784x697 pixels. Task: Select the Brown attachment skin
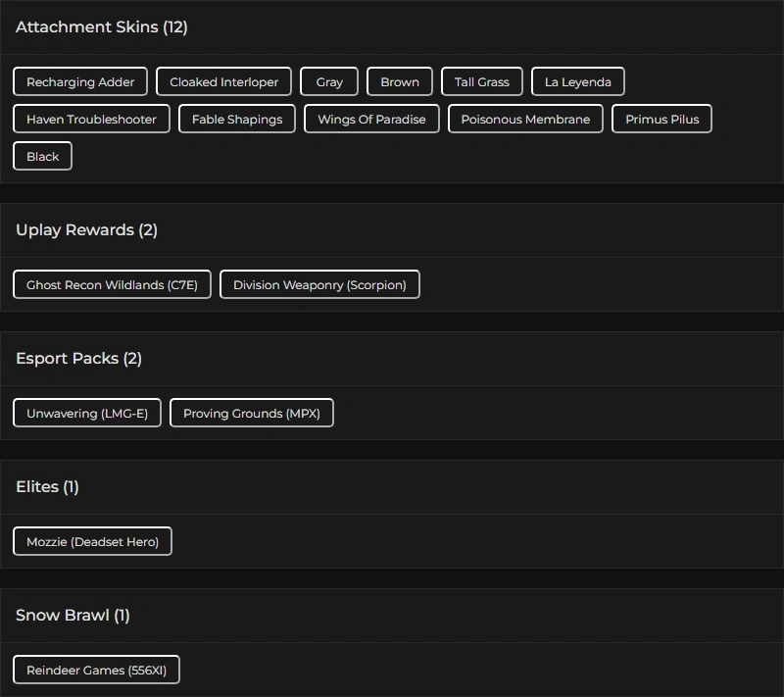tap(400, 82)
